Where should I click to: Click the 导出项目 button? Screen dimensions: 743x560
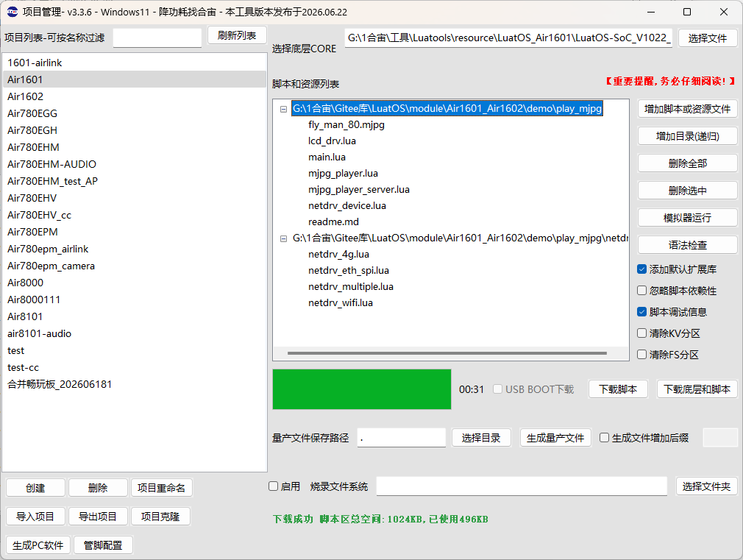[x=98, y=517]
